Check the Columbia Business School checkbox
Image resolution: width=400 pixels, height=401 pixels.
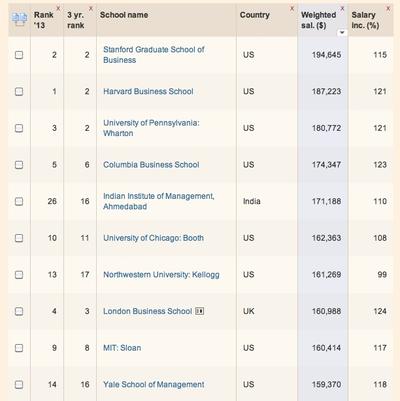pyautogui.click(x=19, y=165)
